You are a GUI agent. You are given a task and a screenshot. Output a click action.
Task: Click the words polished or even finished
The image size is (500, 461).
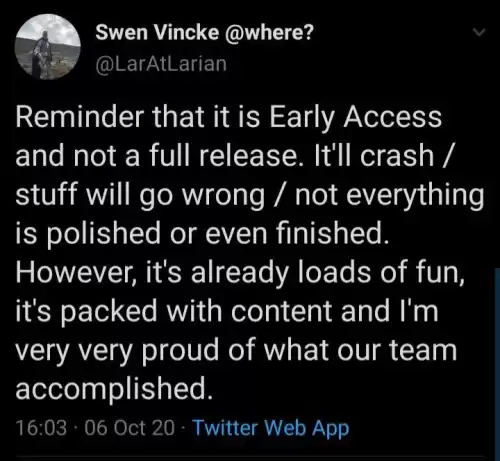217,234
